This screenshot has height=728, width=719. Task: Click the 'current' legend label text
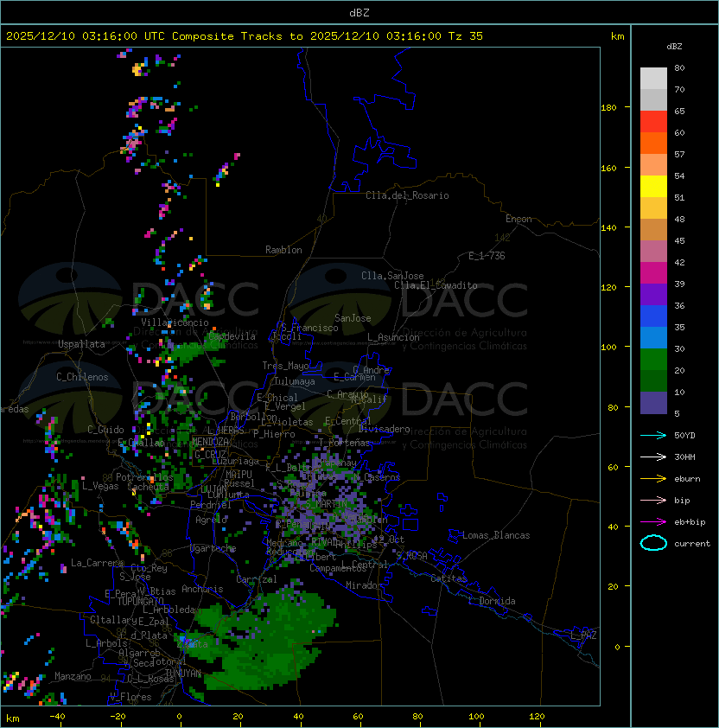pyautogui.click(x=692, y=544)
